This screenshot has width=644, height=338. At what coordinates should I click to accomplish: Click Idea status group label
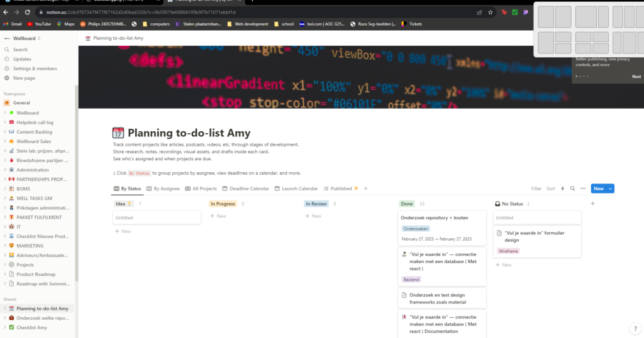(123, 204)
